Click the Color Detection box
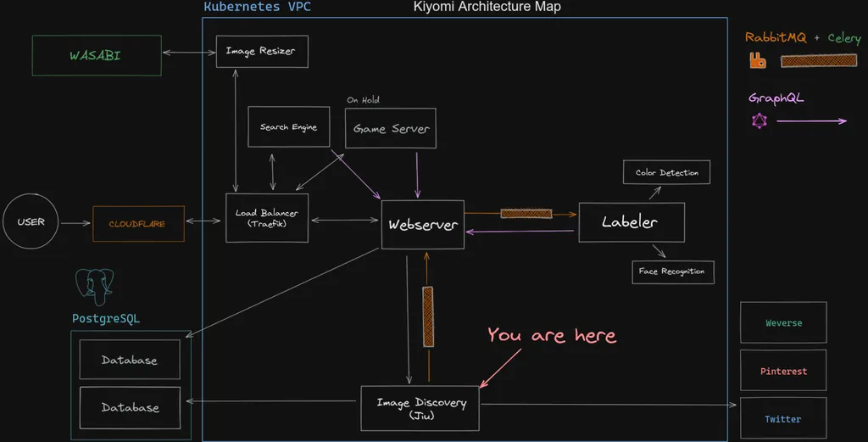 (x=666, y=172)
